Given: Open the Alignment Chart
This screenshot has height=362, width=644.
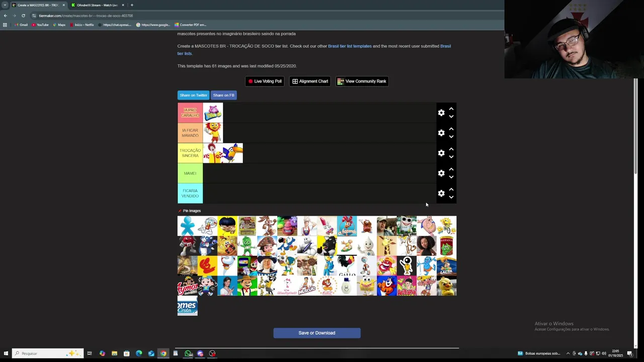Looking at the screenshot, I should click(x=310, y=81).
